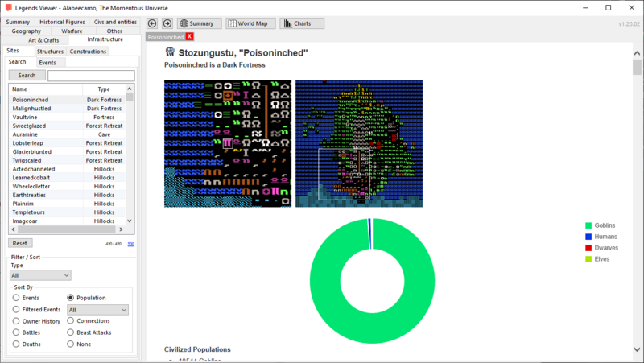Click the Reset button
The width and height of the screenshot is (644, 363).
(x=19, y=243)
